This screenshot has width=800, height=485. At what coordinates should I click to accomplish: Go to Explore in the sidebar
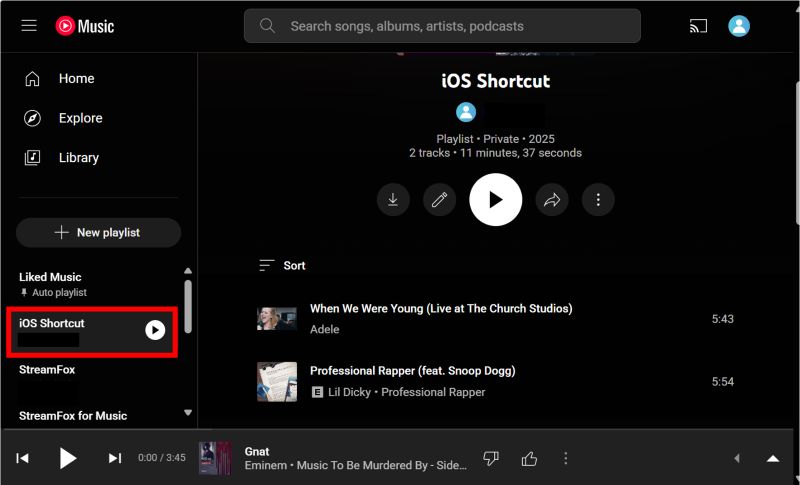(80, 118)
